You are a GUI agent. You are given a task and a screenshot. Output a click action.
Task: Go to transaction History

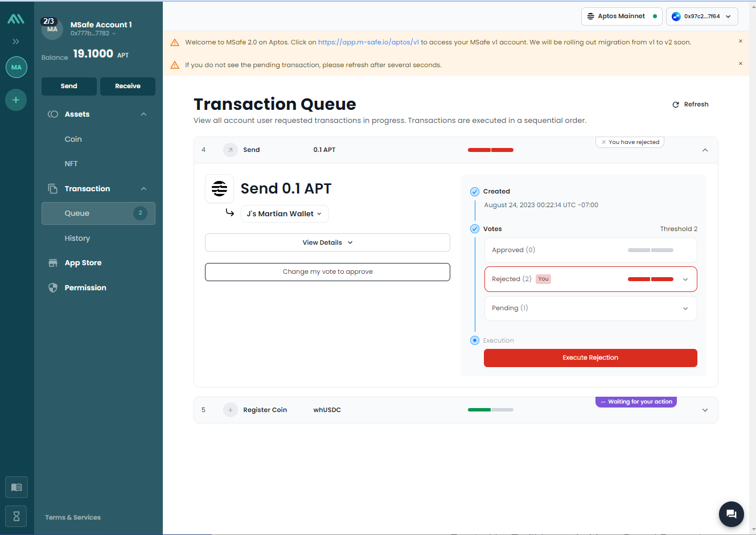(x=77, y=238)
